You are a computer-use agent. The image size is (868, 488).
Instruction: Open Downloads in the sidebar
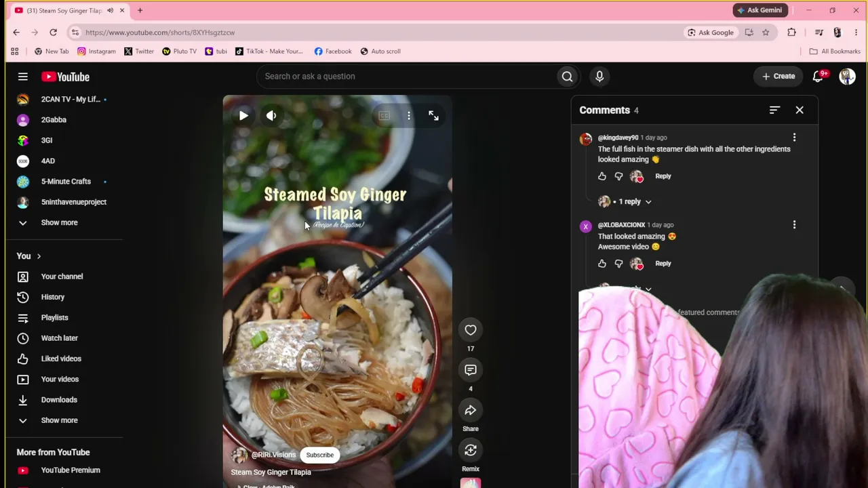(x=59, y=400)
